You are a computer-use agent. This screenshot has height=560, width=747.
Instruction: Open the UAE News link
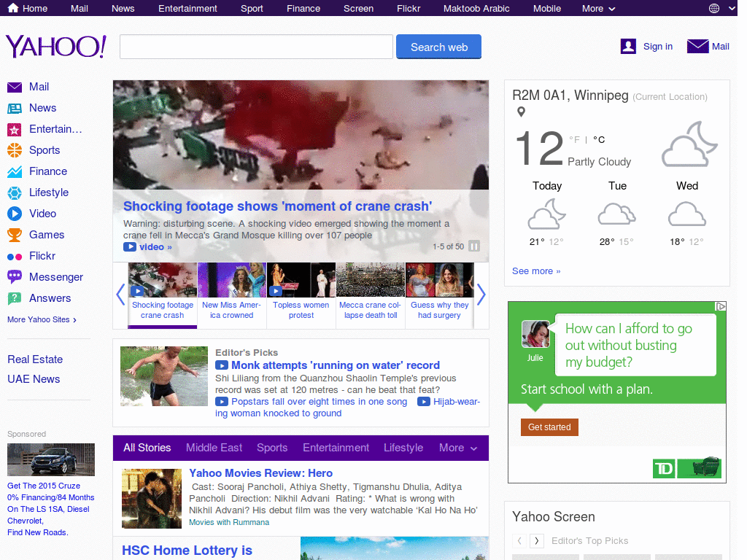pyautogui.click(x=34, y=379)
